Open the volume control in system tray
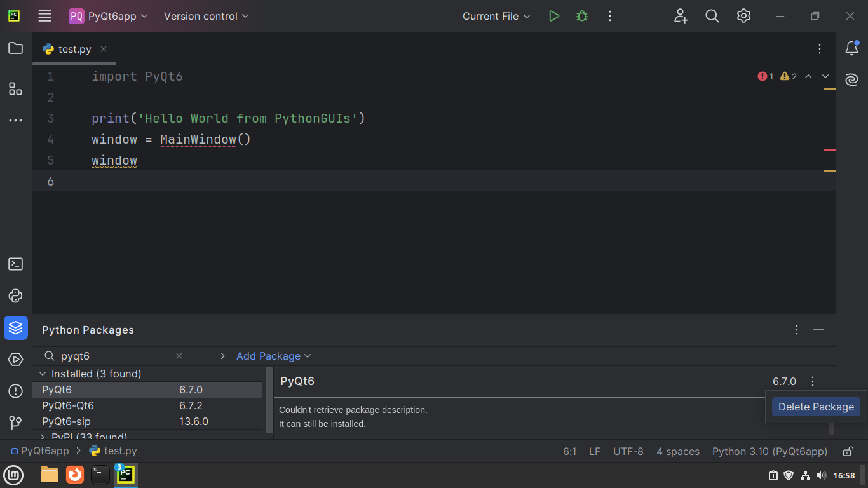Image resolution: width=868 pixels, height=488 pixels. (822, 475)
